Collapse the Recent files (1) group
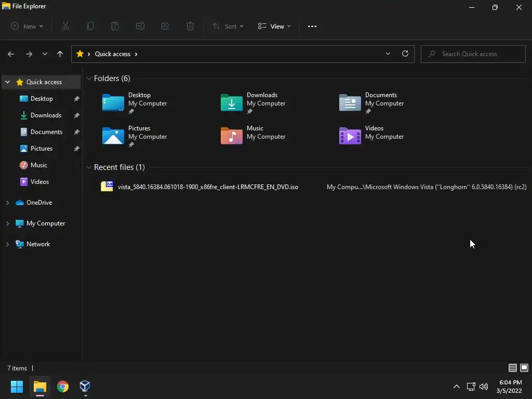 pos(89,167)
